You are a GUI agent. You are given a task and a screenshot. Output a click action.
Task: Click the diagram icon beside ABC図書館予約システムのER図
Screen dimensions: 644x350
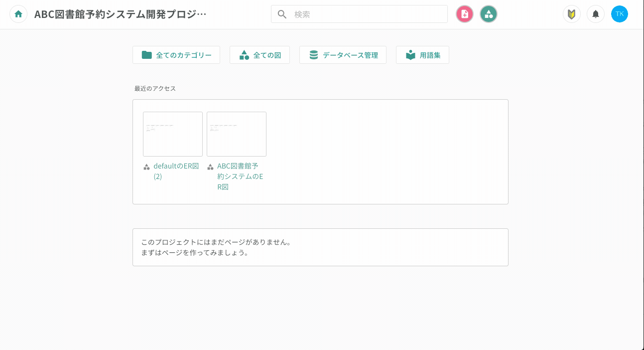click(210, 167)
